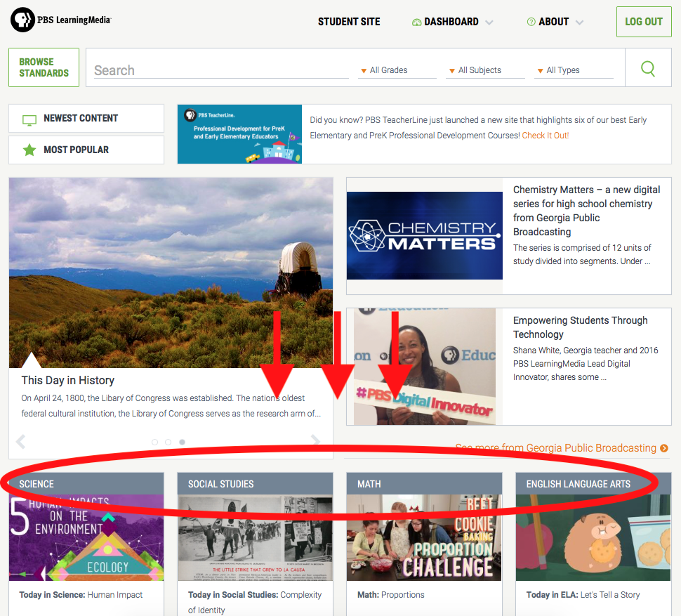Select the Science category header
681x616 pixels.
tap(86, 483)
